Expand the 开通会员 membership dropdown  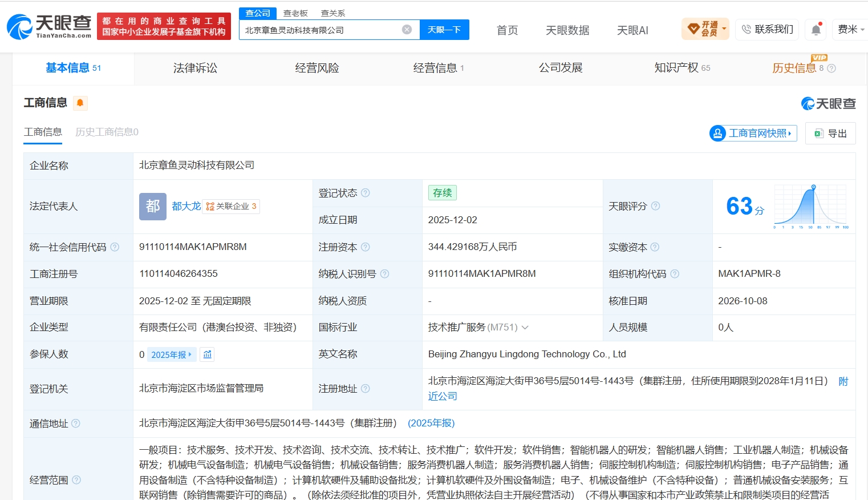705,29
